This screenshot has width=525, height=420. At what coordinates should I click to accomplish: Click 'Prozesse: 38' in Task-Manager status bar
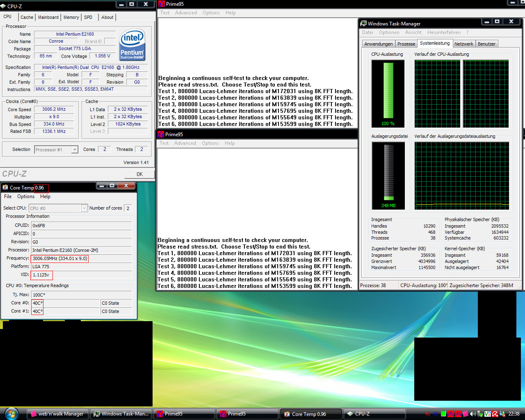point(373,285)
